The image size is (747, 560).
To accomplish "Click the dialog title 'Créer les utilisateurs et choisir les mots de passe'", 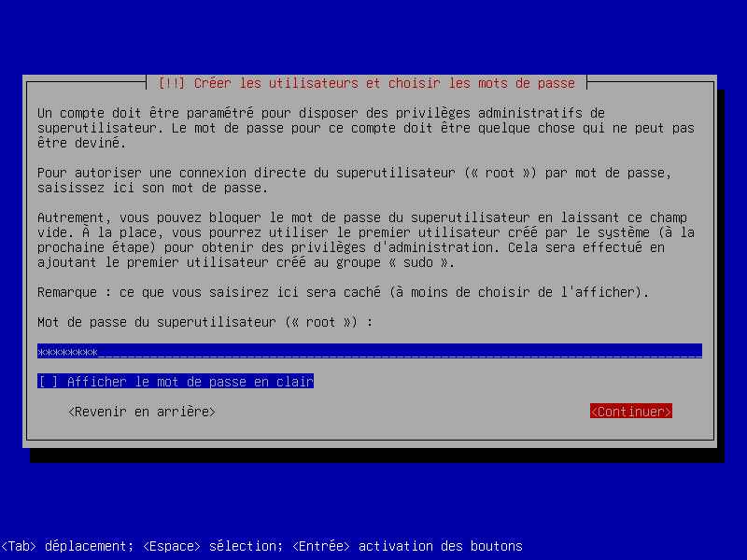I will click(384, 83).
